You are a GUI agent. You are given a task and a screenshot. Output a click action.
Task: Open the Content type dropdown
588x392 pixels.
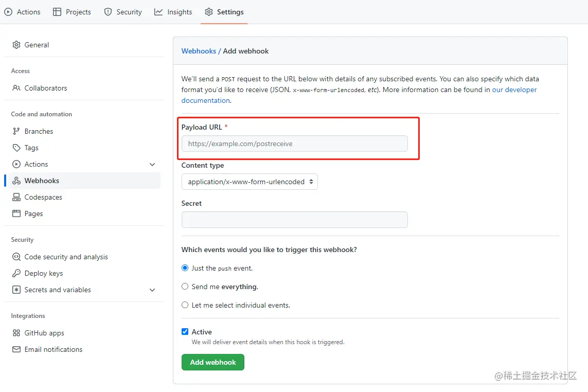tap(250, 182)
